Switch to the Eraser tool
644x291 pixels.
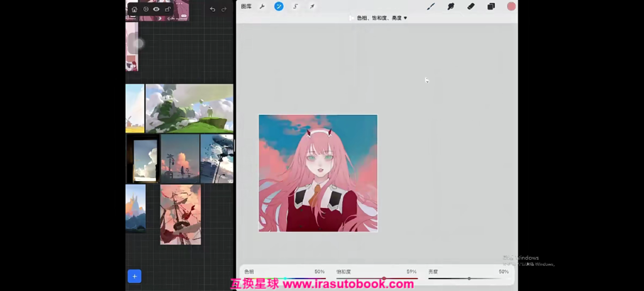coord(471,6)
